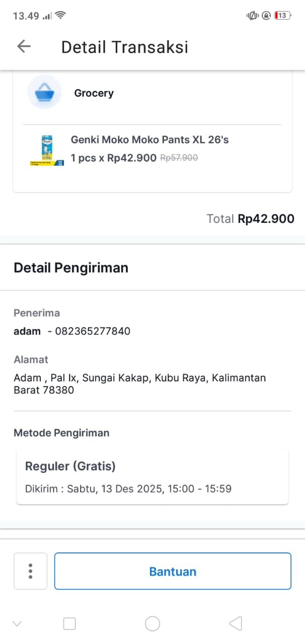Tap the Kubu Raya delivery address text
305x644 pixels.
click(139, 383)
